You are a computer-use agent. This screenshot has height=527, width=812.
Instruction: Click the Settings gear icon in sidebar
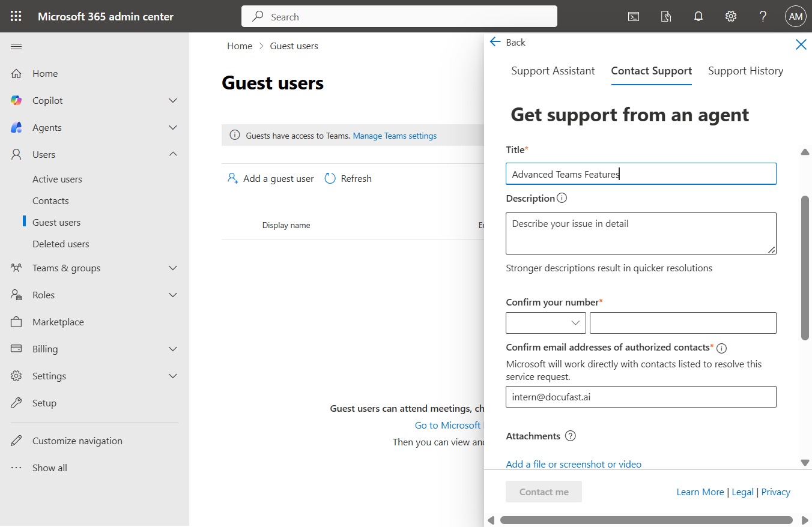[16, 376]
